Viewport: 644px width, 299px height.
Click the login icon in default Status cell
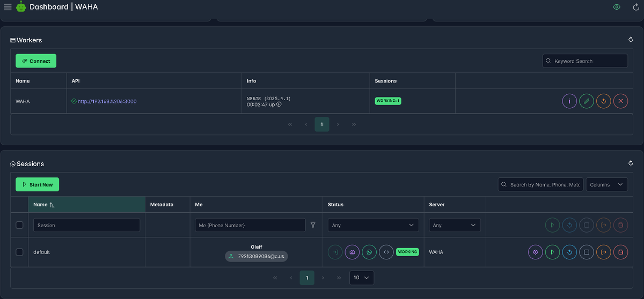pos(335,252)
